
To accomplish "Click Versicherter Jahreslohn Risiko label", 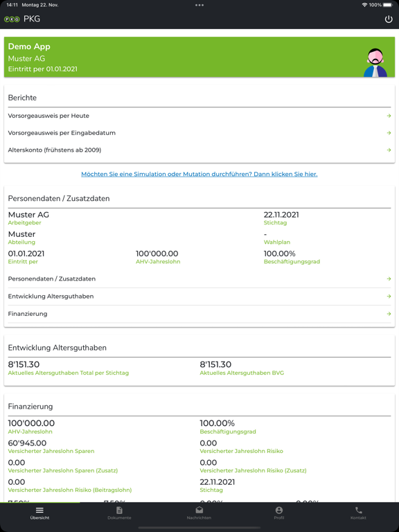I will coord(241,451).
